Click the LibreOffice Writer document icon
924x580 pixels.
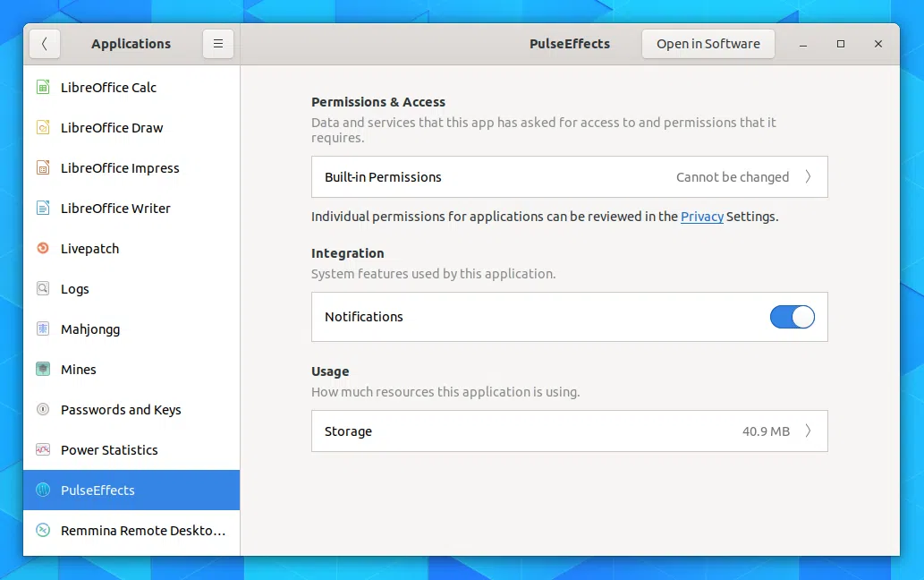point(43,208)
